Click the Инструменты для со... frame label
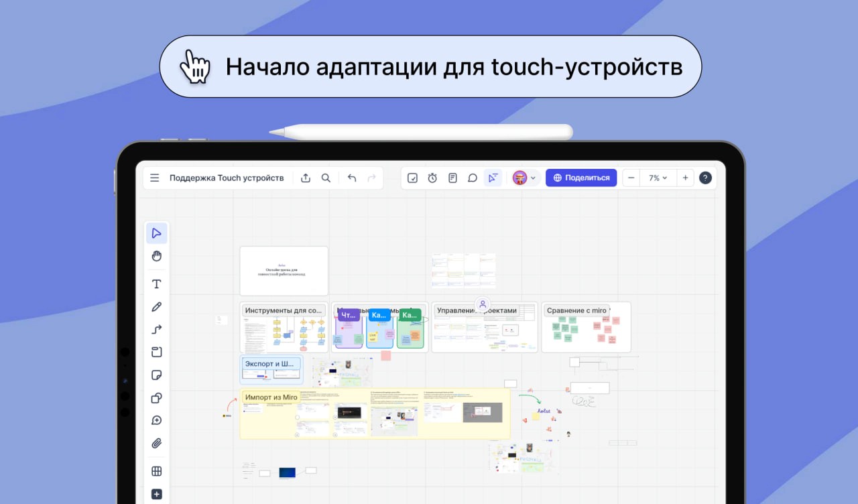Screen dimensions: 858x504 point(284,310)
